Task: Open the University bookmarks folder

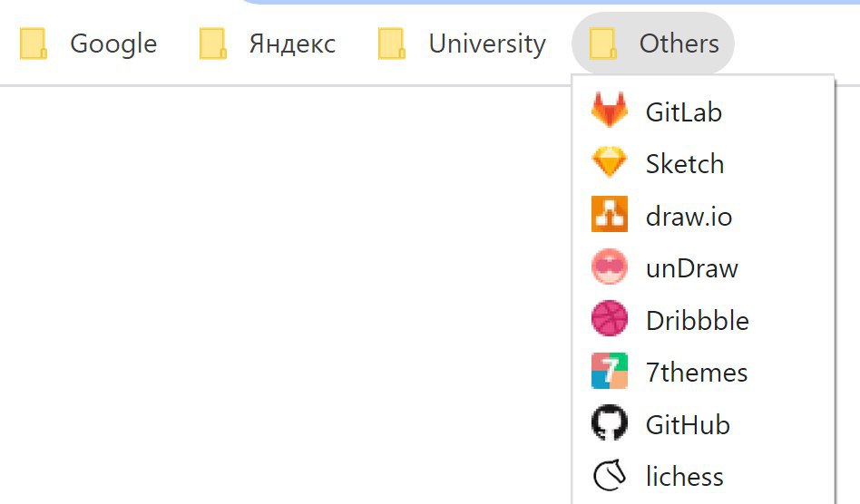Action: pos(463,44)
